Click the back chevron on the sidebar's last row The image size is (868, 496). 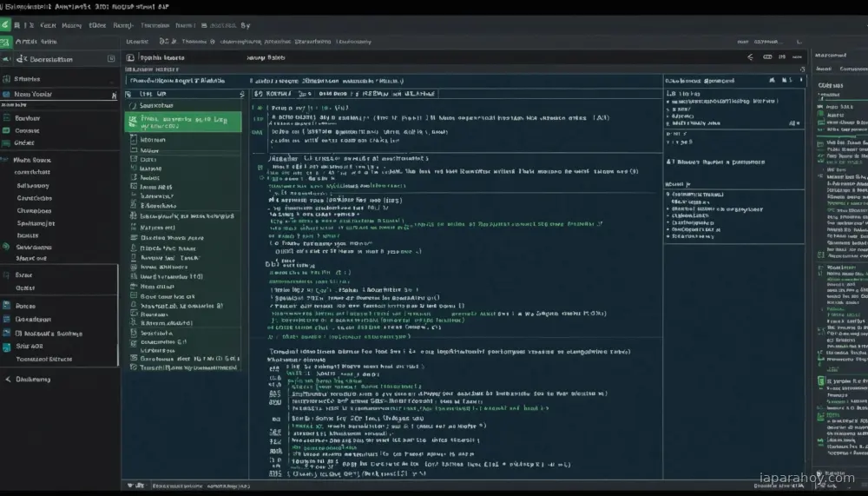tap(8, 379)
